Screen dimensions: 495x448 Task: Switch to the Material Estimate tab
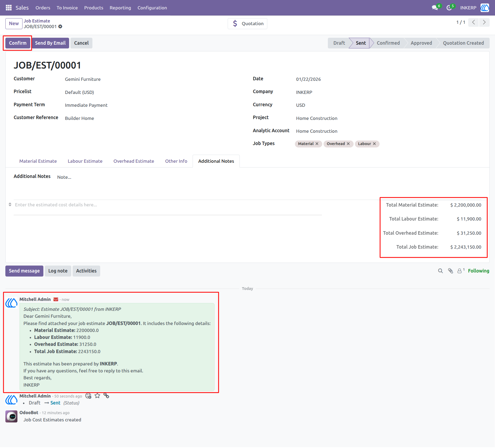point(38,161)
